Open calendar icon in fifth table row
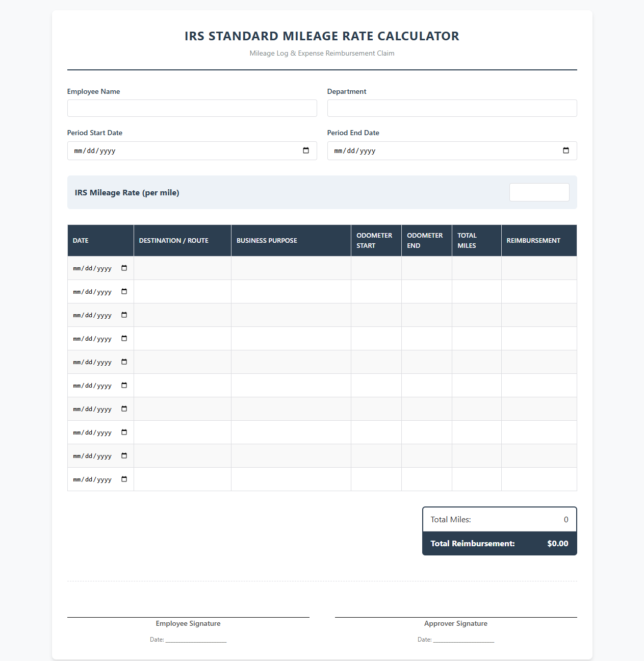644x661 pixels. pos(124,362)
